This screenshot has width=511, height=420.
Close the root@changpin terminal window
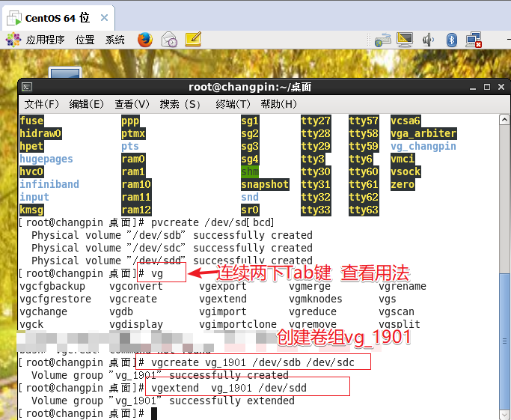(x=501, y=87)
